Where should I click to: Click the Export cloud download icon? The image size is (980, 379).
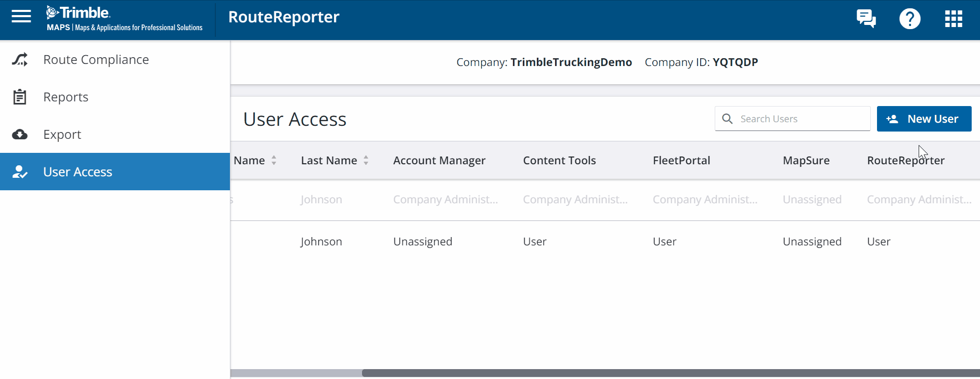click(20, 135)
